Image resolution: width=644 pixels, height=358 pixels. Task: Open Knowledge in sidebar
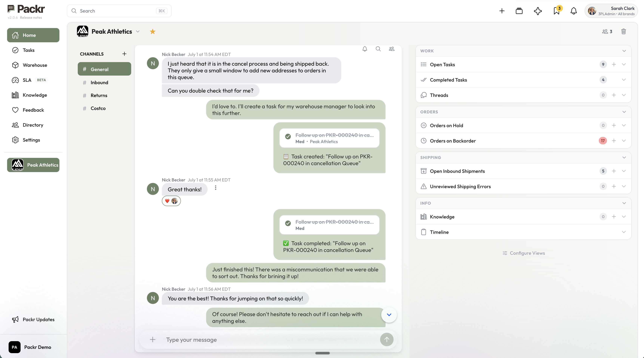coord(33,95)
